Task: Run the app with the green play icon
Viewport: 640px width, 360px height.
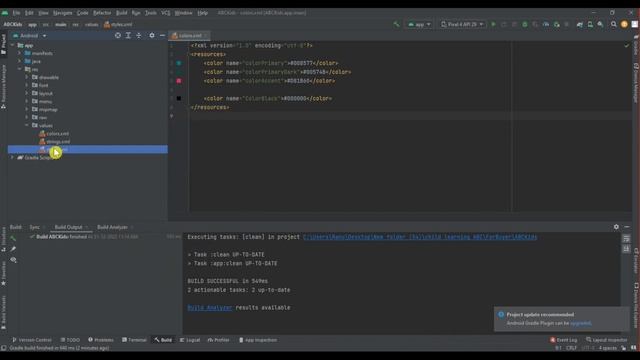Action: coord(493,24)
